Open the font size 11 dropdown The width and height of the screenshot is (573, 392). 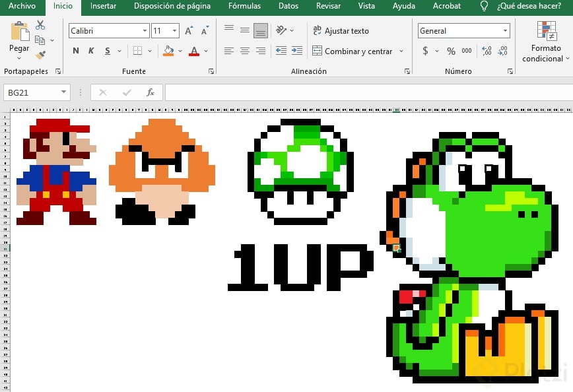click(x=175, y=31)
